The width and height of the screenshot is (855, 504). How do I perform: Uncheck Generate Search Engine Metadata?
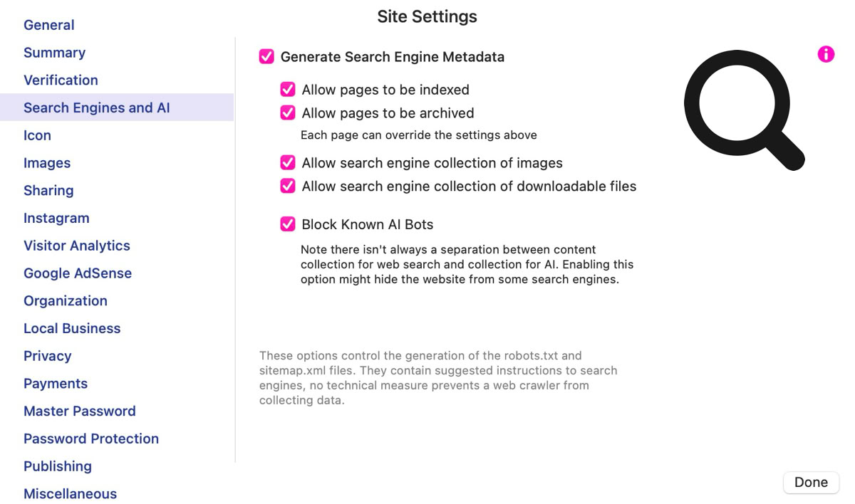tap(266, 57)
